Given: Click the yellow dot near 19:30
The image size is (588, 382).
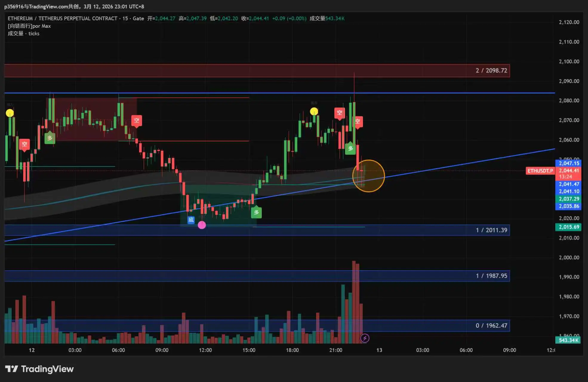Looking at the screenshot, I should click(314, 112).
